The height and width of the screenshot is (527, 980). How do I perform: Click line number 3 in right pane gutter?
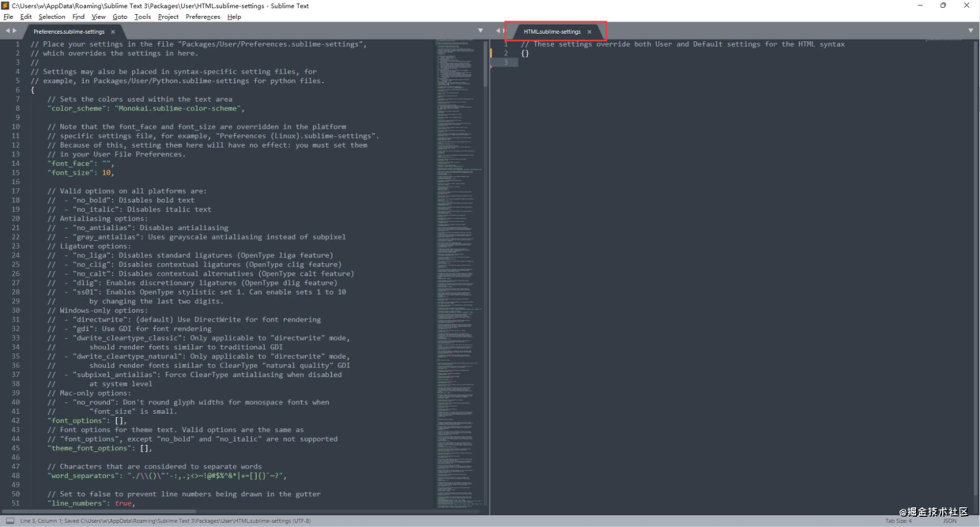pos(506,62)
